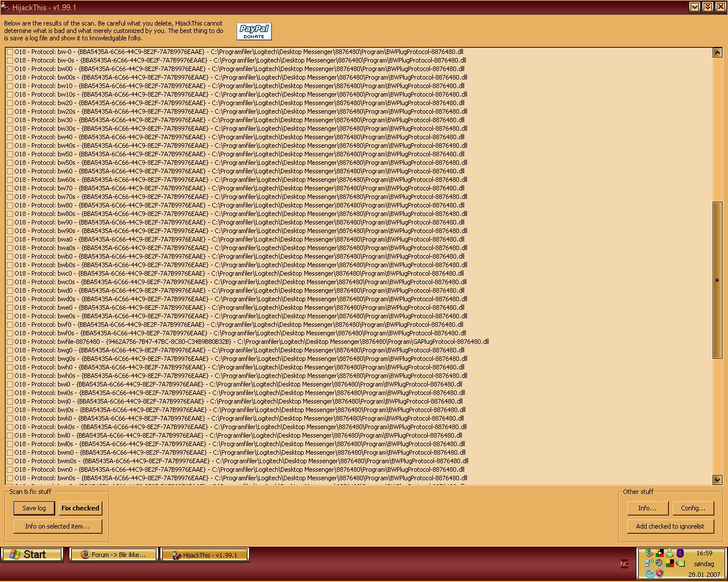
Task: Open Info on selected item
Action: [x=58, y=526]
